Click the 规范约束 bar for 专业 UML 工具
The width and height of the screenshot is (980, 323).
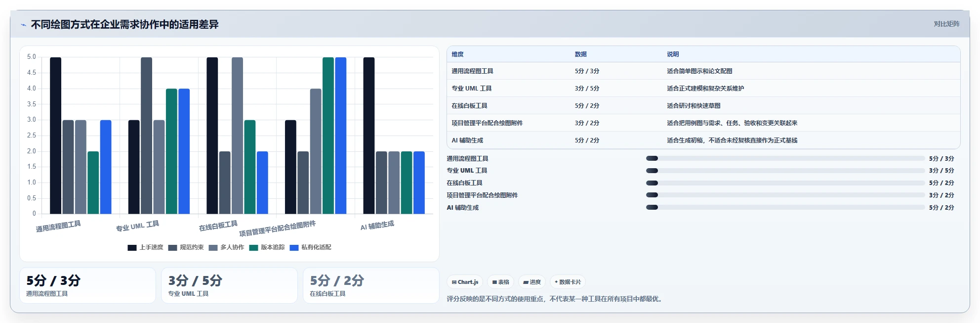click(x=146, y=136)
